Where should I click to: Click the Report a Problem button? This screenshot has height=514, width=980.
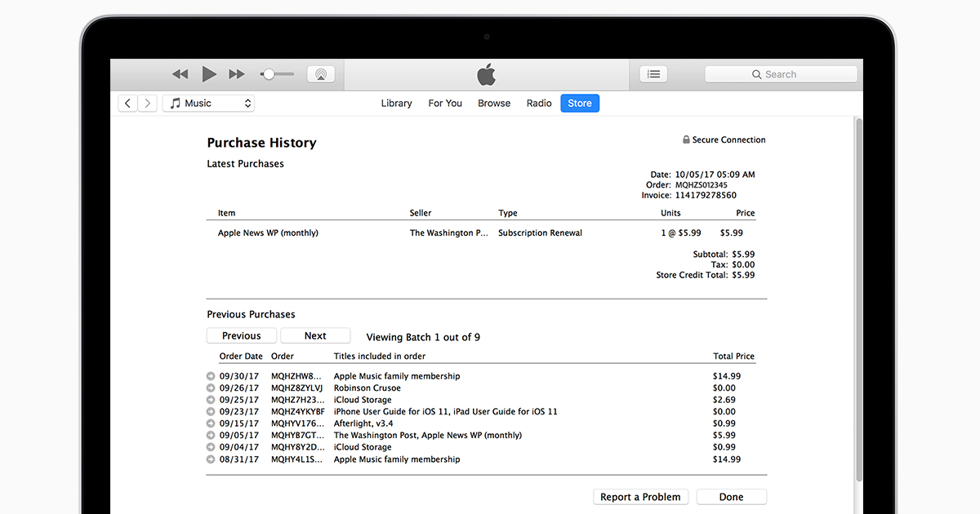pyautogui.click(x=640, y=497)
